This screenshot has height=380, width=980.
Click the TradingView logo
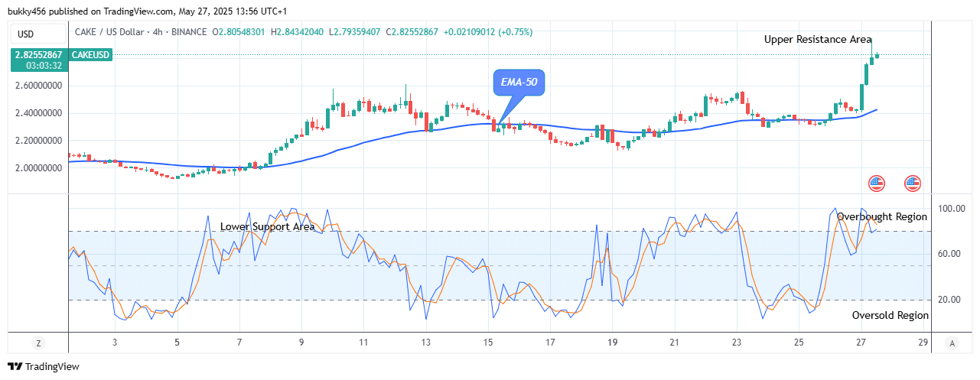(44, 367)
